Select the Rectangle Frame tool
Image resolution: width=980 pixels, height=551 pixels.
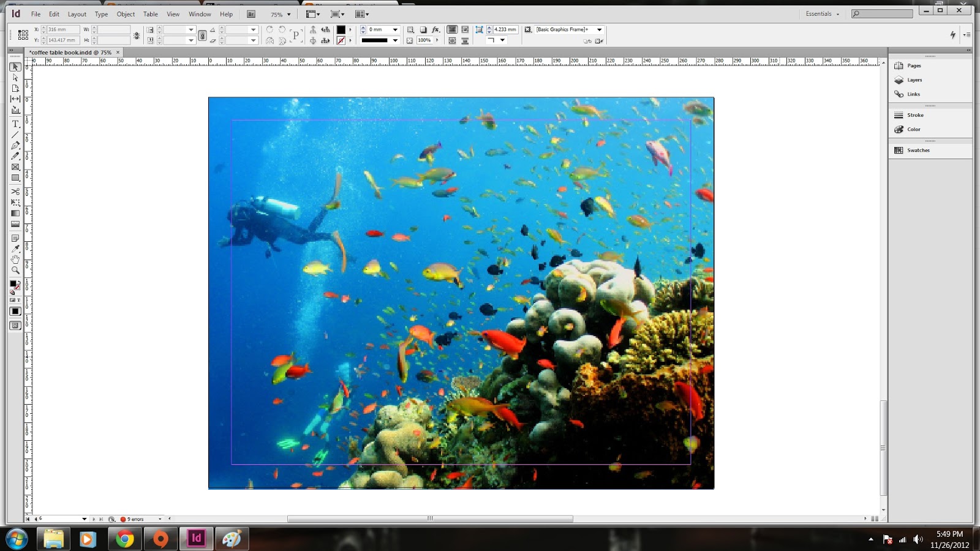tap(15, 167)
